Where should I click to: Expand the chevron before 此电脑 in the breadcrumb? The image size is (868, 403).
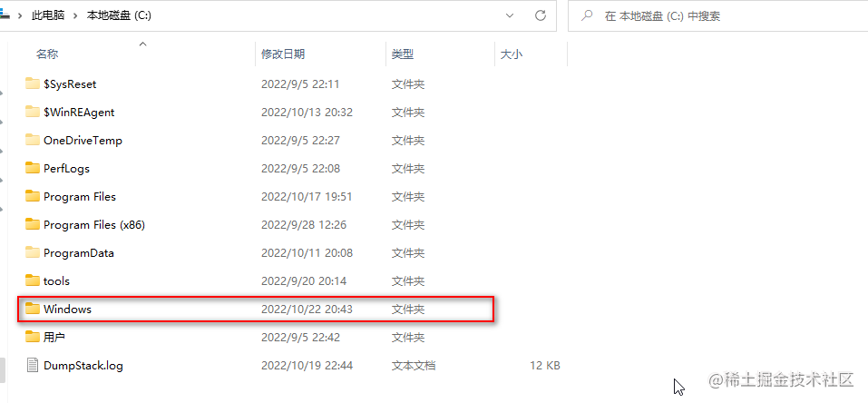click(x=20, y=15)
